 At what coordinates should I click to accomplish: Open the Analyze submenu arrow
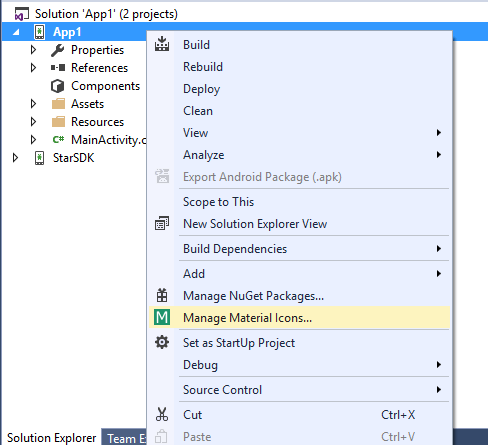pyautogui.click(x=439, y=155)
